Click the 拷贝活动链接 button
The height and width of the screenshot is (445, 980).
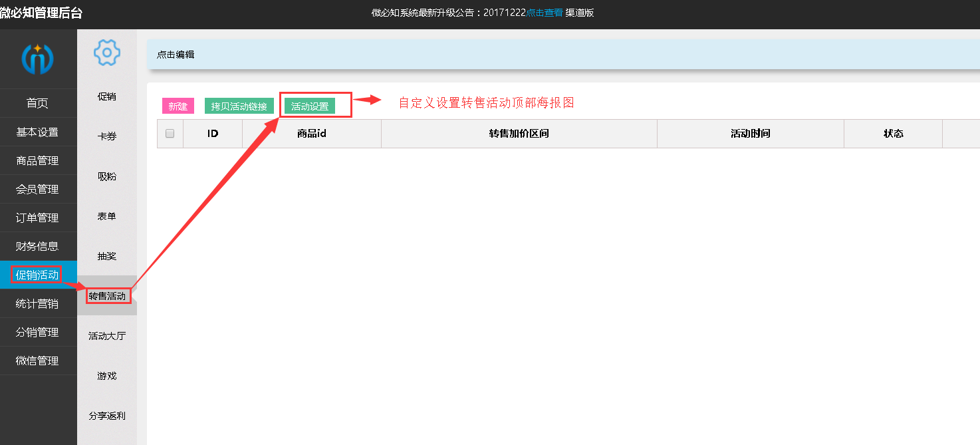[x=239, y=106]
